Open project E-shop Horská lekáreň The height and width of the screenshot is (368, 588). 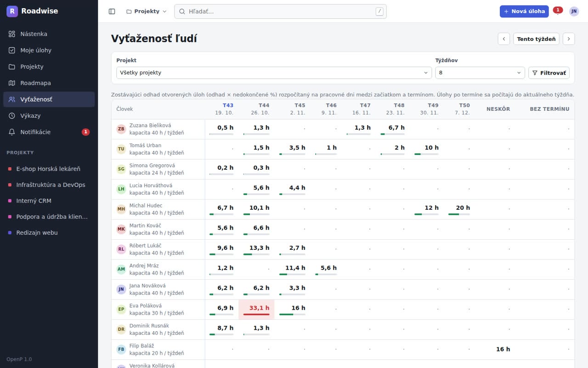point(49,169)
